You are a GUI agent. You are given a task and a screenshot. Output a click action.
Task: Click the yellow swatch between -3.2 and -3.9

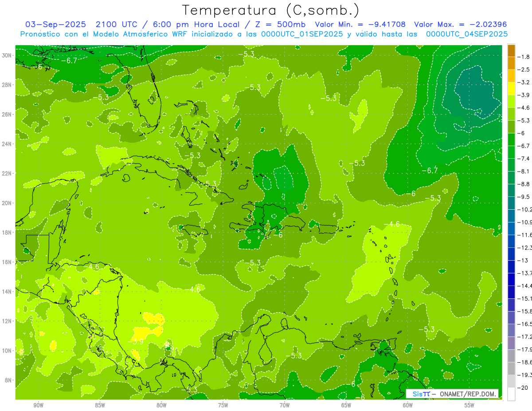(511, 89)
